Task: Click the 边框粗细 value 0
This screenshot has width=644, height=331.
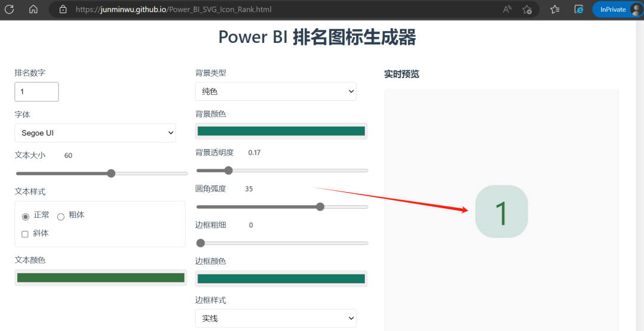Action: coord(251,225)
